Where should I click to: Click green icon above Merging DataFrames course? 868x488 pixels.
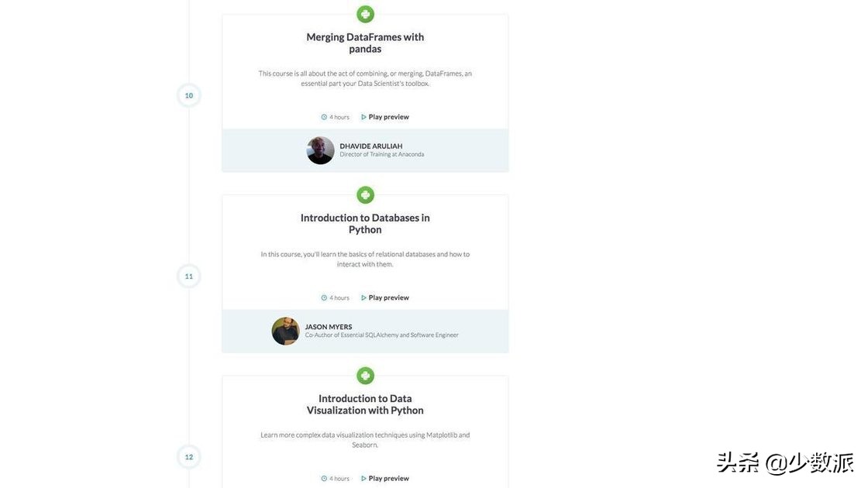coord(365,14)
